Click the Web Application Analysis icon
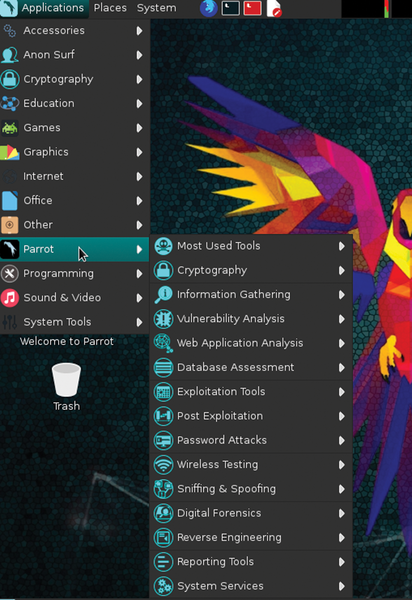This screenshot has width=412, height=600. 163,343
